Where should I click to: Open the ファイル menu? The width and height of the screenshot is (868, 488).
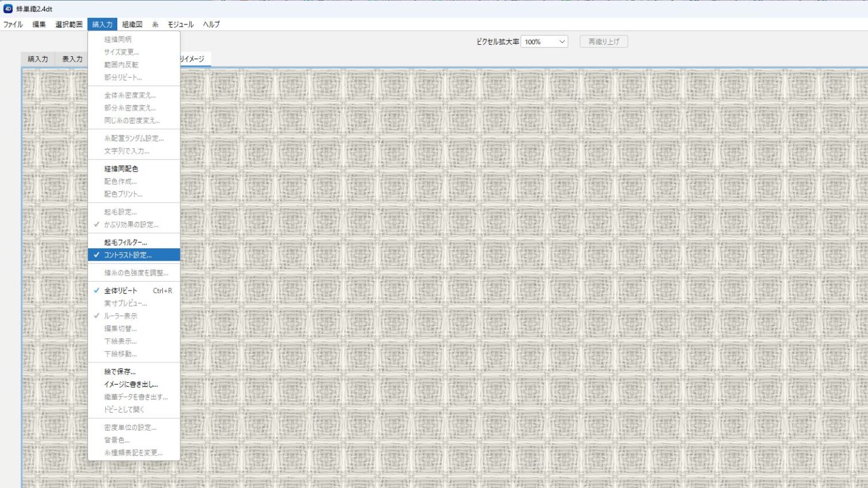pos(13,25)
